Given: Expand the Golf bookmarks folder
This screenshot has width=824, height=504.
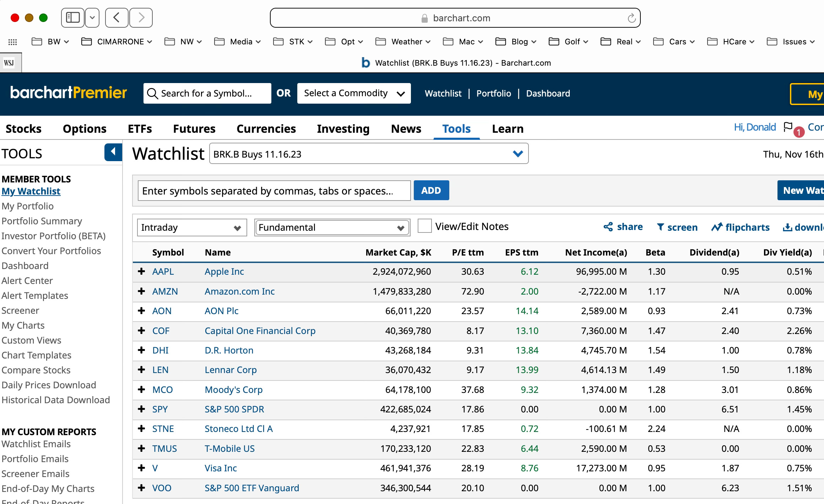Looking at the screenshot, I should coord(569,42).
